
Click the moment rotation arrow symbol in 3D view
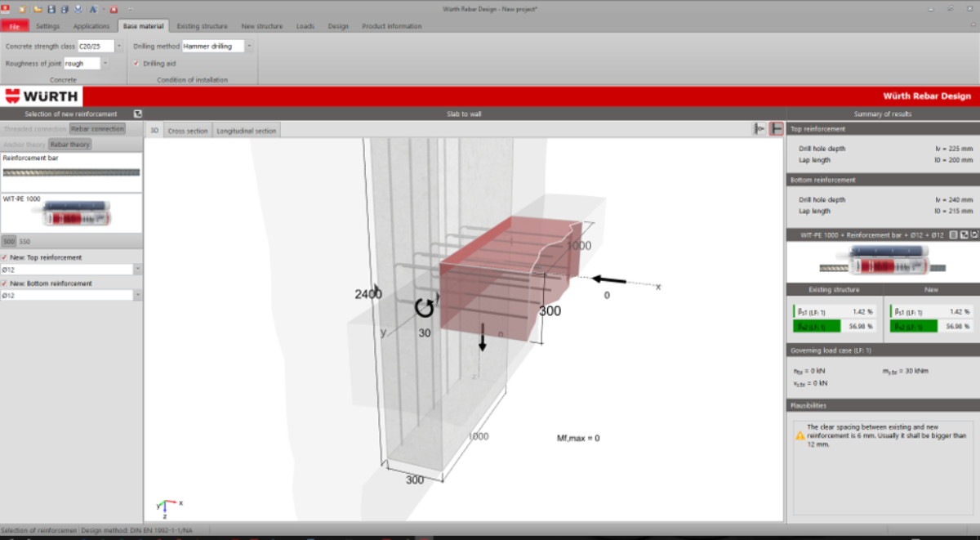coord(425,307)
